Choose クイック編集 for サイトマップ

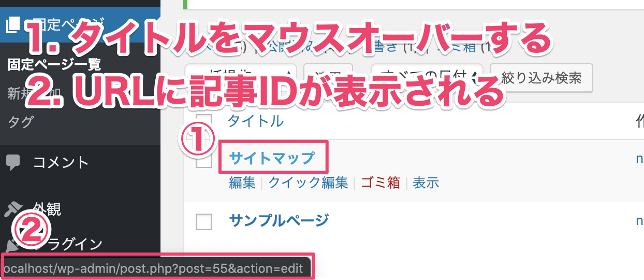click(x=308, y=183)
